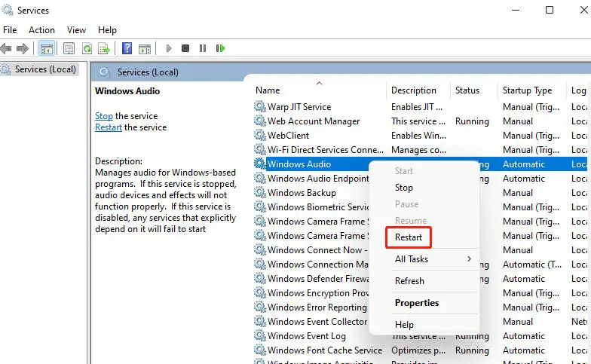The width and height of the screenshot is (591, 364).
Task: Click gear icon of Web Account Manager
Action: click(259, 121)
